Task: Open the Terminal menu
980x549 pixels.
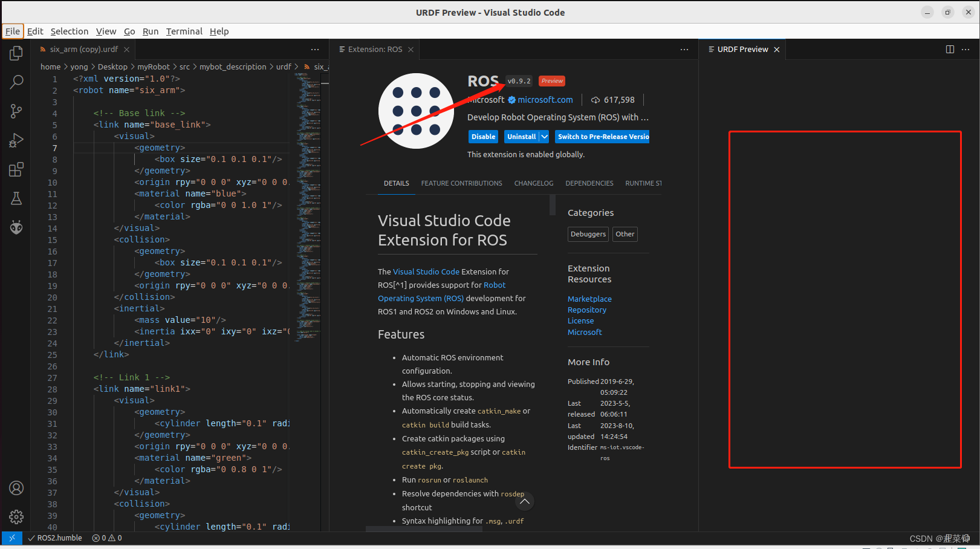Action: (x=184, y=31)
